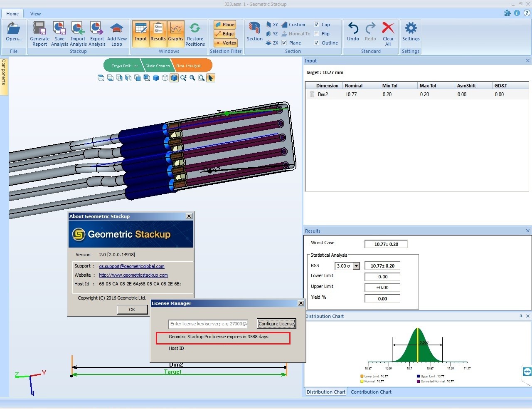
Task: Toggle Plane selection filter
Action: tap(225, 25)
